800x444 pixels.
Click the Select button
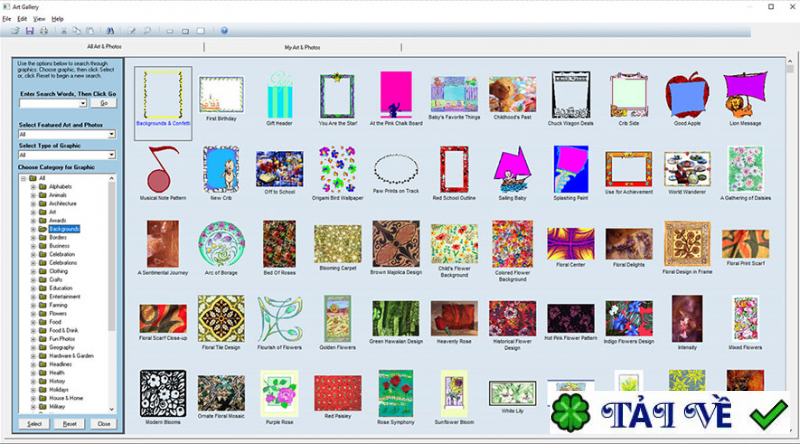tap(34, 424)
